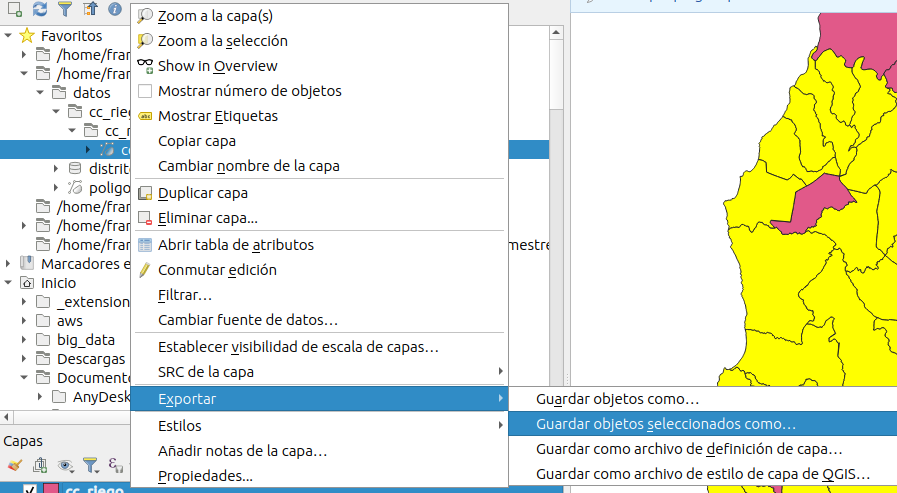Select Guardar objetos seleccionados como…

pyautogui.click(x=665, y=424)
